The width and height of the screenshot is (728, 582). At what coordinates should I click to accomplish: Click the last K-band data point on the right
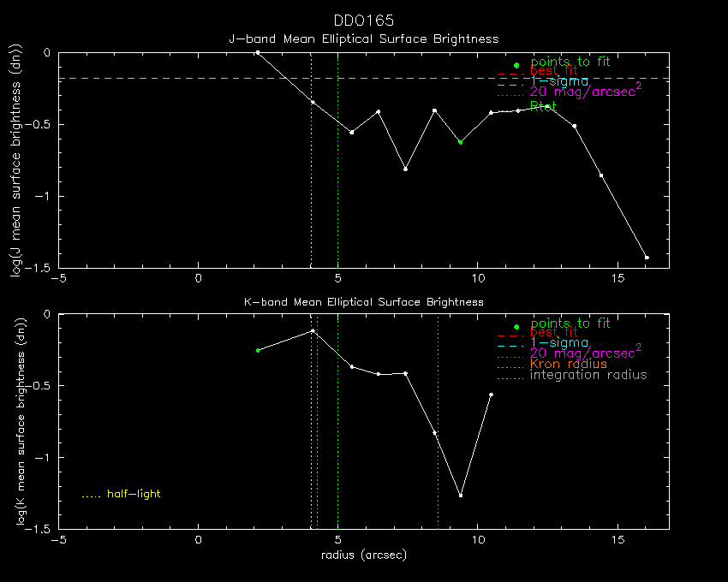(x=491, y=395)
